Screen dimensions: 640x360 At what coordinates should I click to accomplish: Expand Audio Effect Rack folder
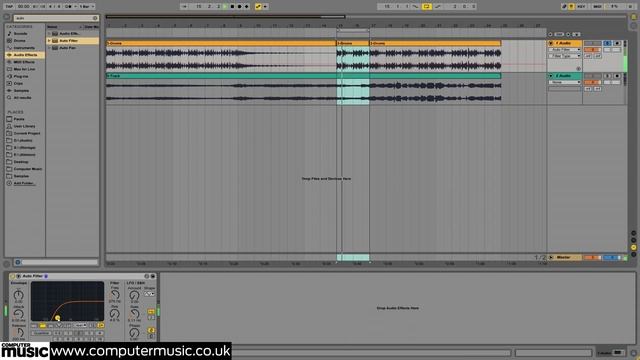[49, 33]
